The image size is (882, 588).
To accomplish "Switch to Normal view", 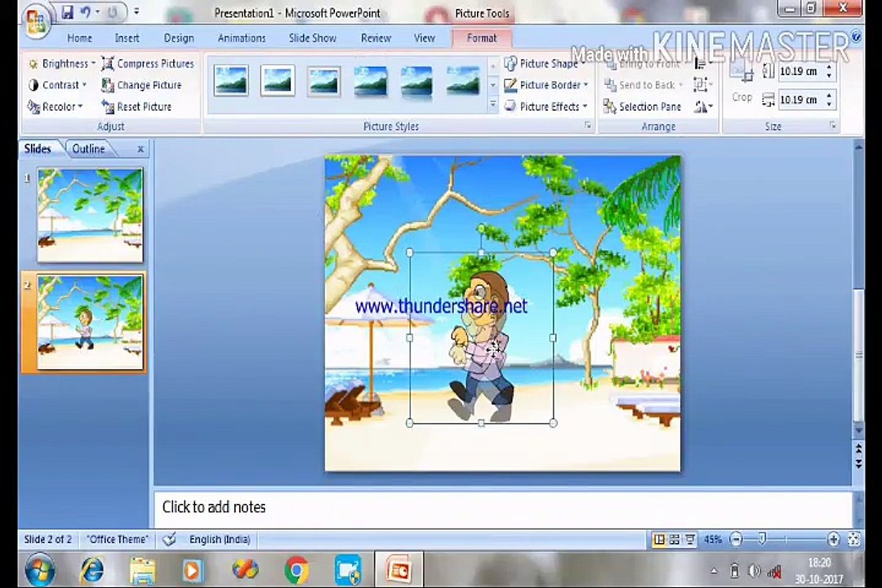I will (x=659, y=540).
